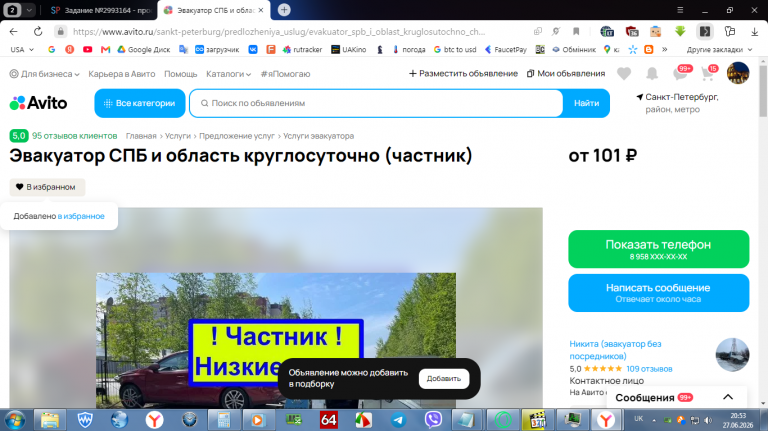Focus the Поиск по объявлениям field
Viewport: 768px width, 431px height.
pos(376,103)
